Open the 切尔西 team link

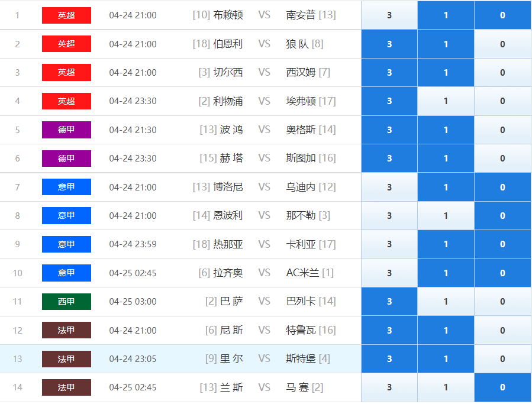click(228, 72)
